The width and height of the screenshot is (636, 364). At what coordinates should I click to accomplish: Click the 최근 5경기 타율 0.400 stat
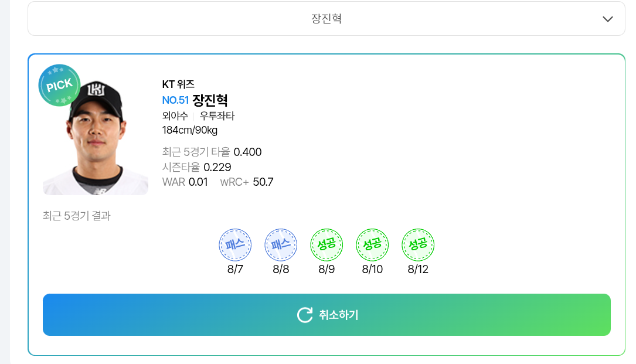click(212, 152)
